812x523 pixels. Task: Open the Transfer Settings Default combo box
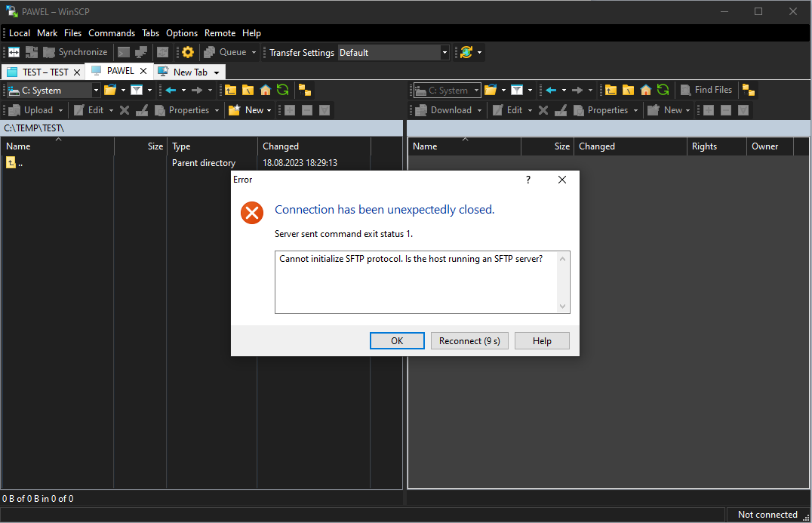(393, 52)
